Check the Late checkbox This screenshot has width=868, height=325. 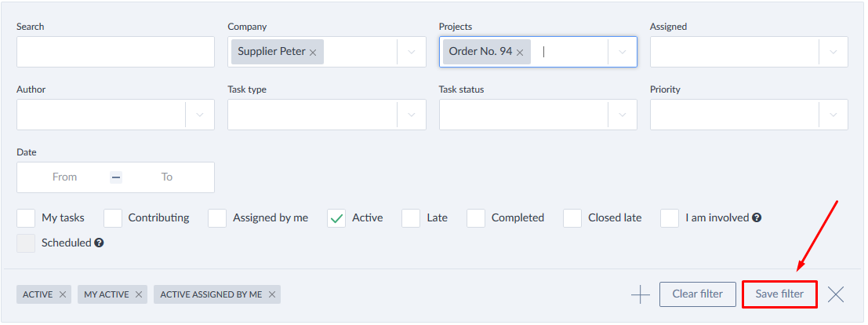coord(411,218)
